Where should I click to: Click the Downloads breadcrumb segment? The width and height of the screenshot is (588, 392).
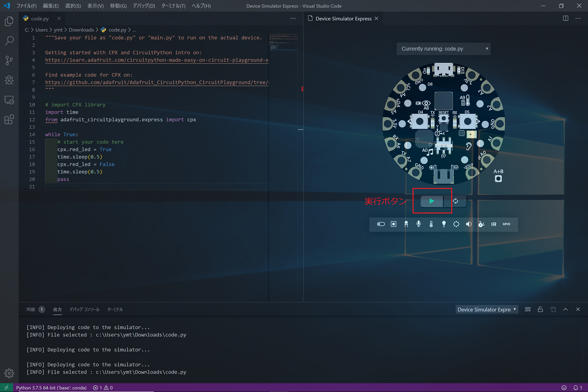coord(81,30)
